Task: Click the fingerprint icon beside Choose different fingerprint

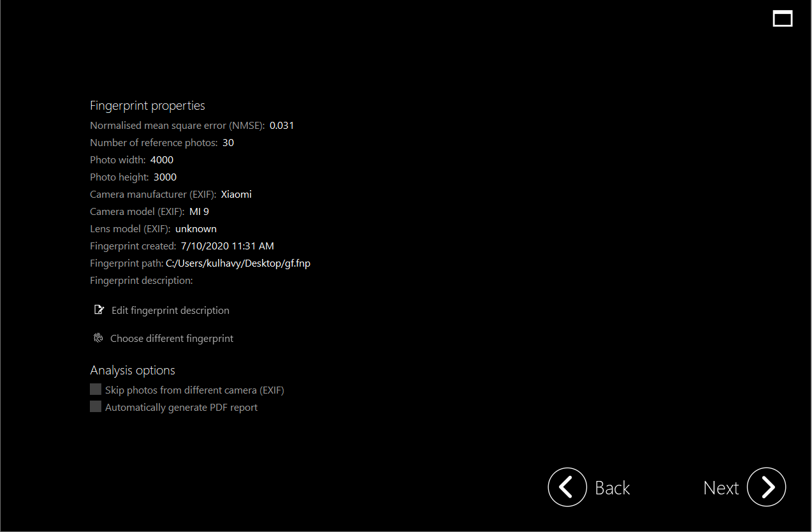Action: point(98,338)
